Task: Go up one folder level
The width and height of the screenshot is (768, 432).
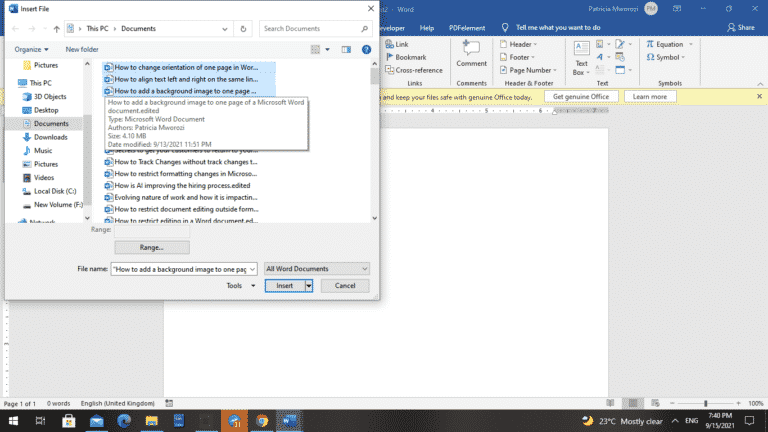Action: tap(57, 29)
